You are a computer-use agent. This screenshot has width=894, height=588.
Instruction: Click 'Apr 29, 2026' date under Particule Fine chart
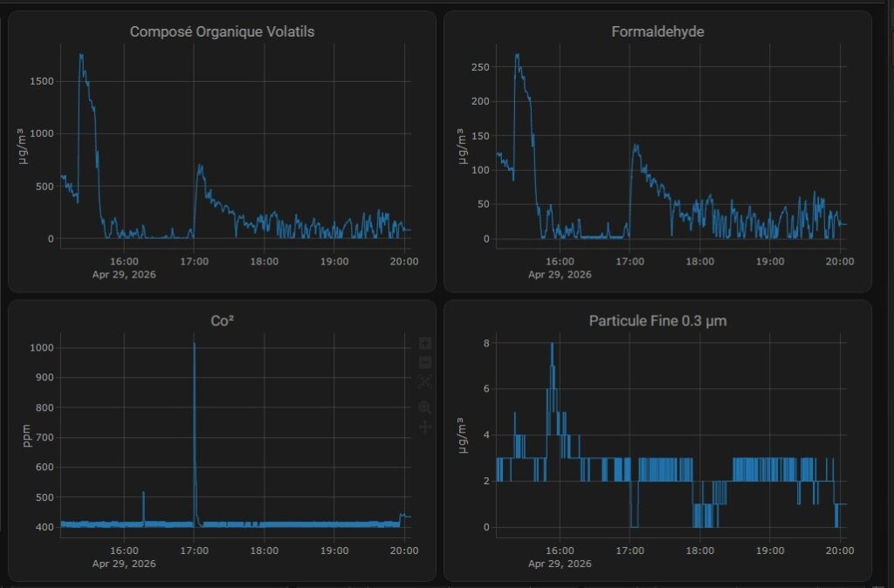click(x=560, y=564)
